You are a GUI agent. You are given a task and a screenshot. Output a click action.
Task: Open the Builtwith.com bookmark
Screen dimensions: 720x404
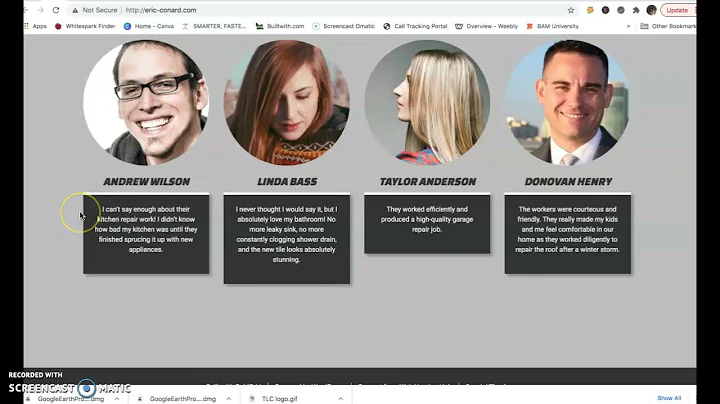click(280, 26)
